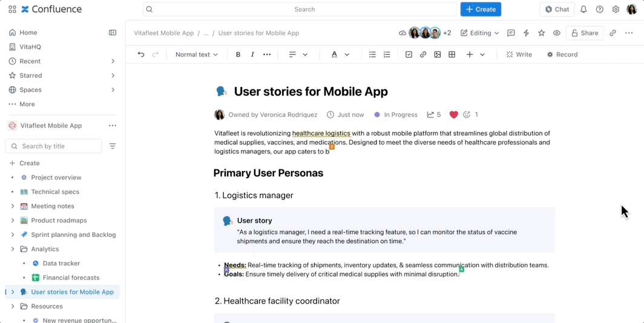The image size is (644, 323).
Task: Insert a numbered list
Action: [387, 54]
